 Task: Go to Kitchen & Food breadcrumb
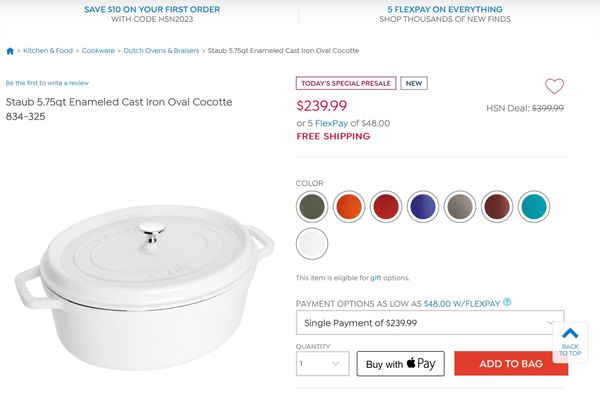[x=48, y=50]
